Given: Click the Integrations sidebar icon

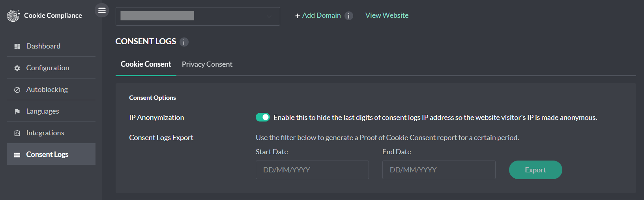Looking at the screenshot, I should 17,133.
